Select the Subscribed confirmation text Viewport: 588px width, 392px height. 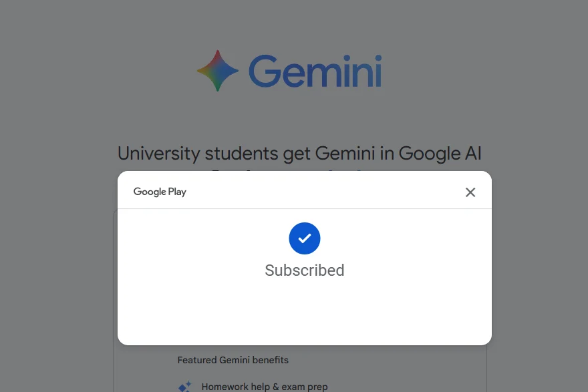pos(305,270)
